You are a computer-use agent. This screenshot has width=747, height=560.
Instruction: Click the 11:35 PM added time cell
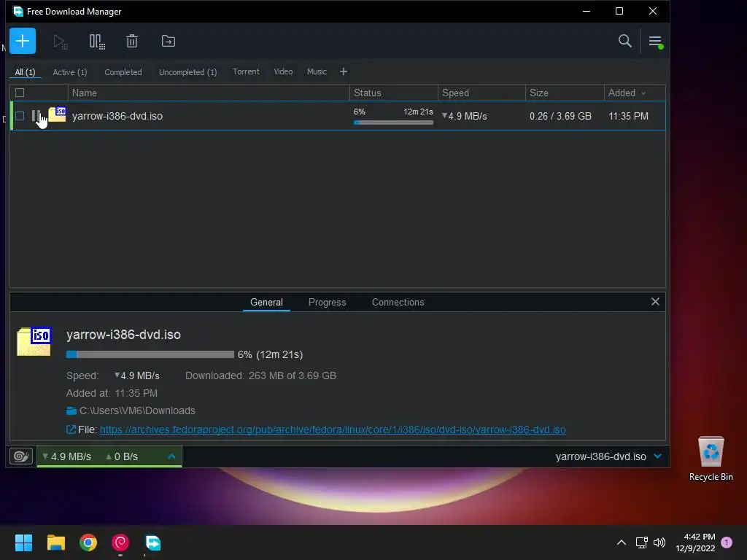(x=628, y=116)
